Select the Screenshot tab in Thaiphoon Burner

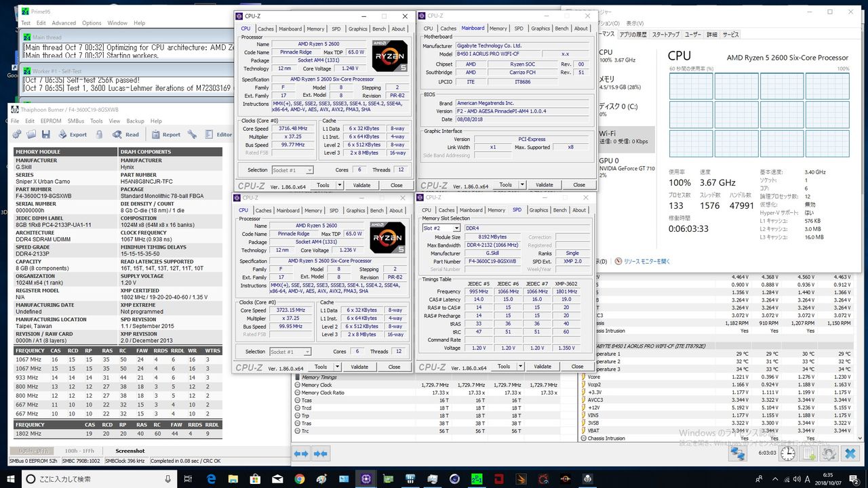(130, 451)
